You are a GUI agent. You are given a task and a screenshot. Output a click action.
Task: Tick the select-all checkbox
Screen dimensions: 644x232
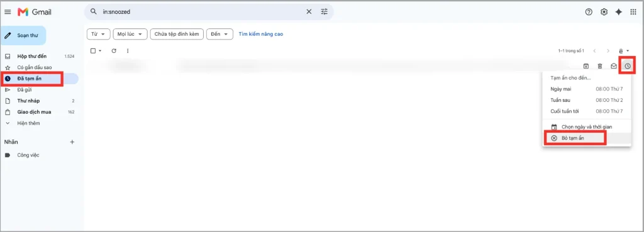coord(93,51)
